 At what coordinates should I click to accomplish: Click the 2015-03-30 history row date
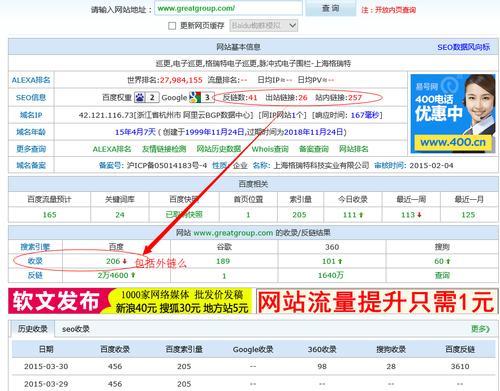tap(46, 366)
